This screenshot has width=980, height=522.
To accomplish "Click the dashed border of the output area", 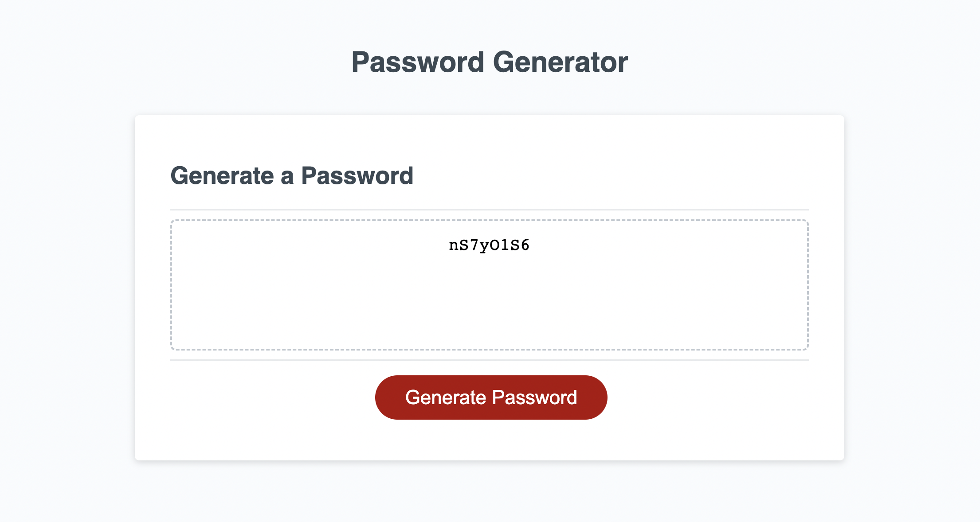I will [x=490, y=218].
